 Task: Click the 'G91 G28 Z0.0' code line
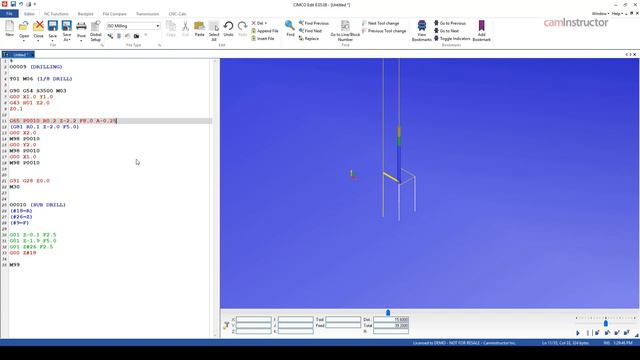tap(30, 181)
